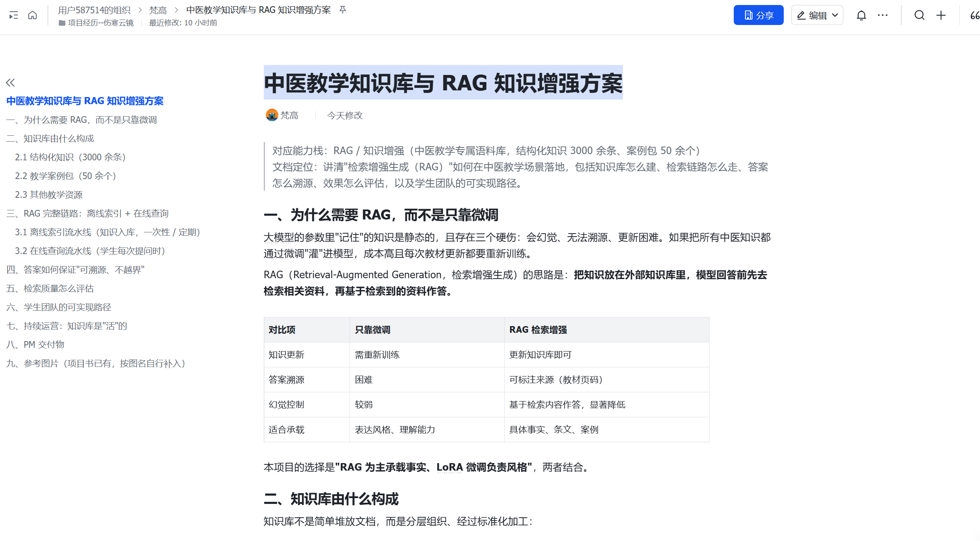Jump to 九、参考图片 outline item
980x541 pixels.
click(x=96, y=363)
